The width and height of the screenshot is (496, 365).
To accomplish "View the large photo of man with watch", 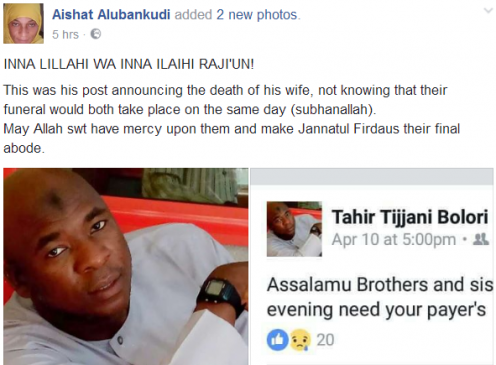I will pos(126,266).
